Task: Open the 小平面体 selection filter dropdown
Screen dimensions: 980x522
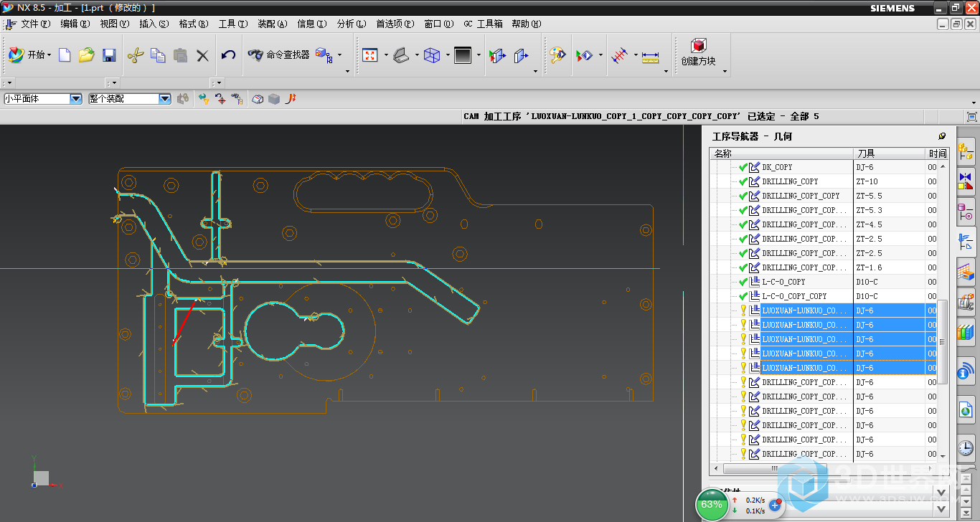Action: [x=76, y=99]
